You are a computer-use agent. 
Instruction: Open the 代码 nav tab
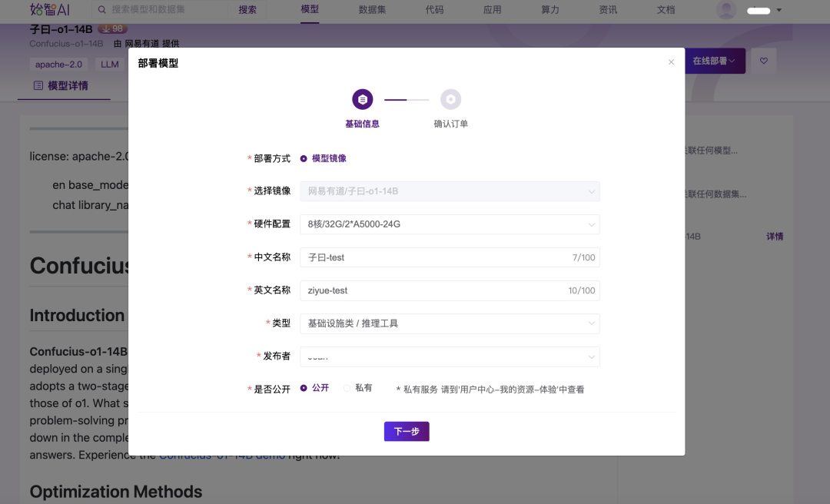[434, 9]
